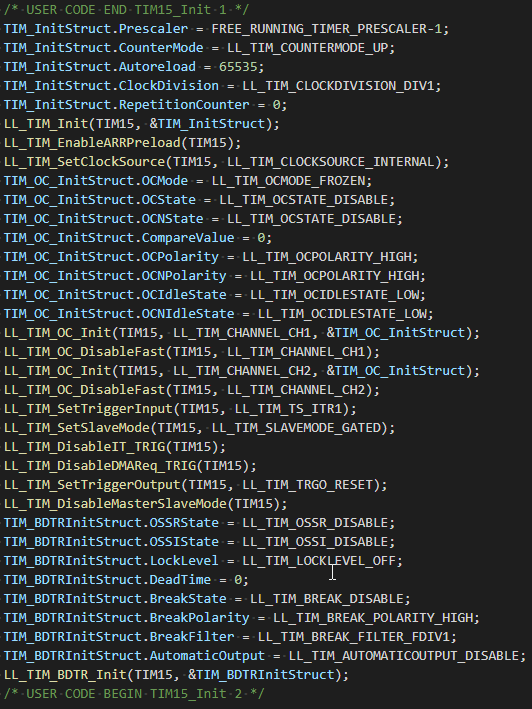Screen dimensions: 532x709
Task: Click the LL_TIM_SetClockSource function name
Action: pyautogui.click(x=84, y=161)
